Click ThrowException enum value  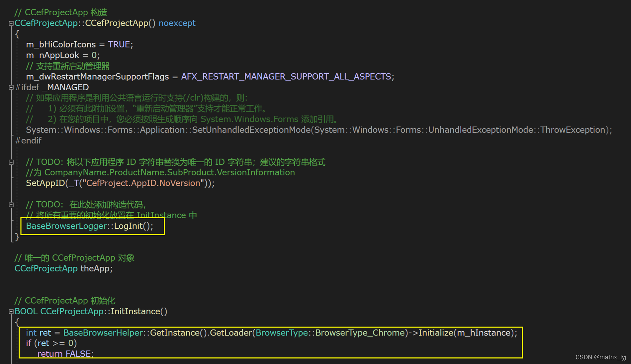573,130
